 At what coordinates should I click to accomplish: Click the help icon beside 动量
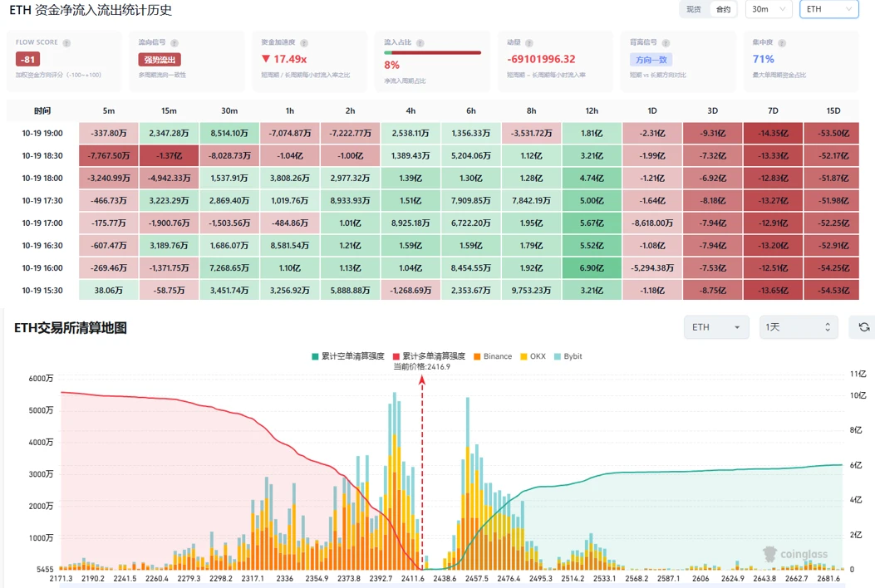click(x=529, y=43)
